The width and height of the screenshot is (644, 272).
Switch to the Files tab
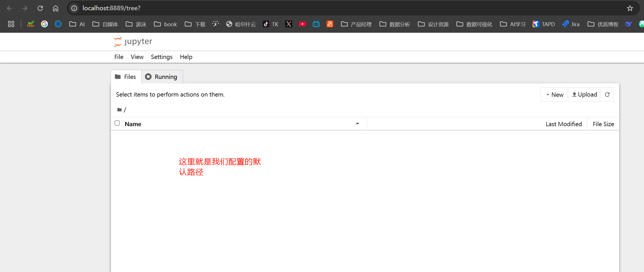point(126,77)
